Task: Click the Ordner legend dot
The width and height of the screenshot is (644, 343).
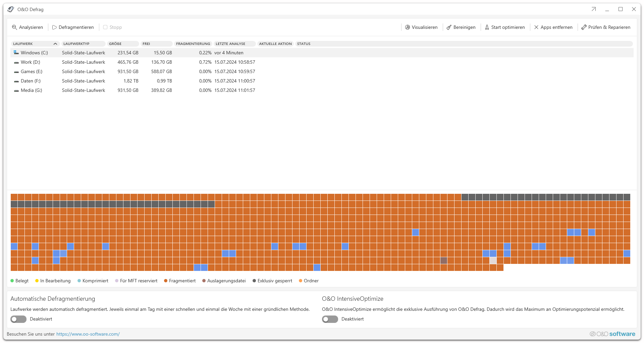Action: coord(301,281)
